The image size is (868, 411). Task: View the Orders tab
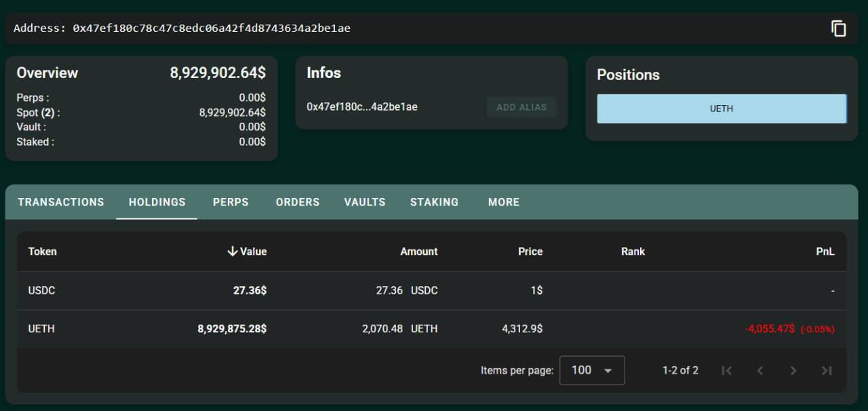click(297, 202)
